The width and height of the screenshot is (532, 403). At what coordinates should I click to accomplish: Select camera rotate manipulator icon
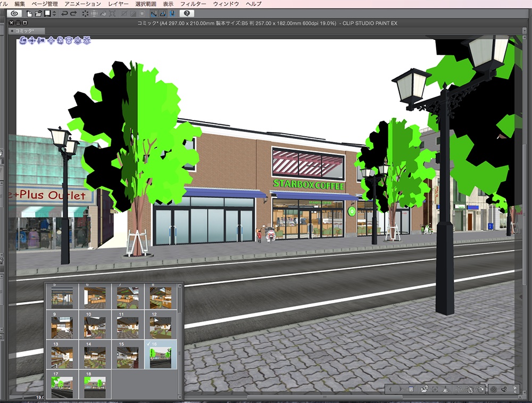pyautogui.click(x=23, y=41)
